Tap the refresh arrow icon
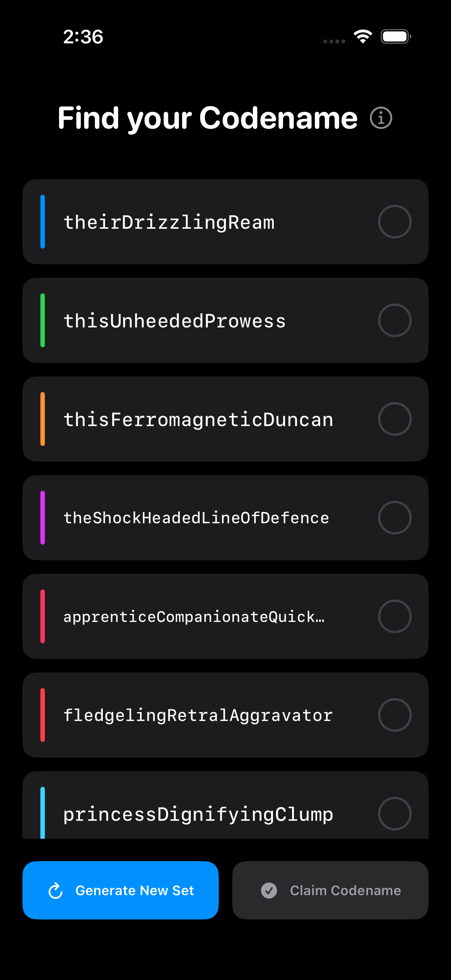Image resolution: width=451 pixels, height=980 pixels. coord(56,891)
